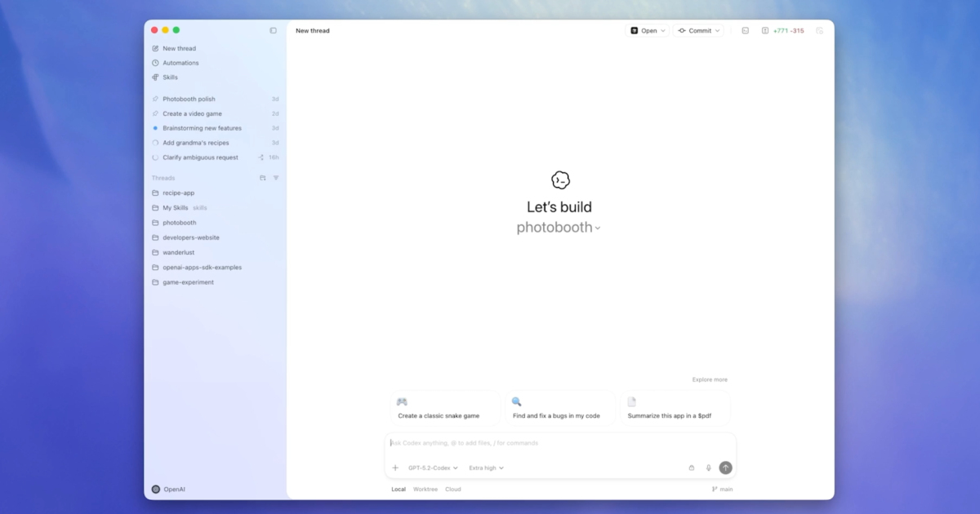The height and width of the screenshot is (514, 980).
Task: Open Automations in the sidebar
Action: (180, 63)
